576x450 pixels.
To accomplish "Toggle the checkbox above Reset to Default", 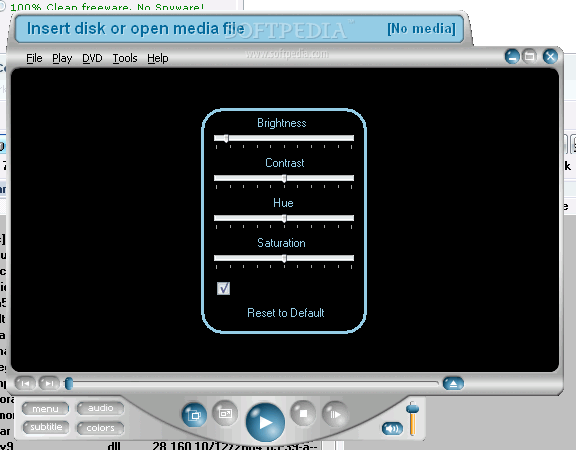I will 223,288.
